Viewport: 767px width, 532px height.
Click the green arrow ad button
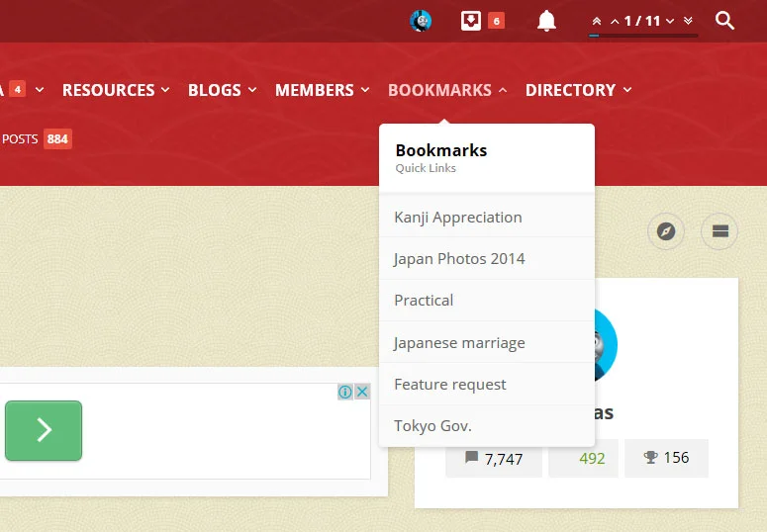(x=44, y=430)
